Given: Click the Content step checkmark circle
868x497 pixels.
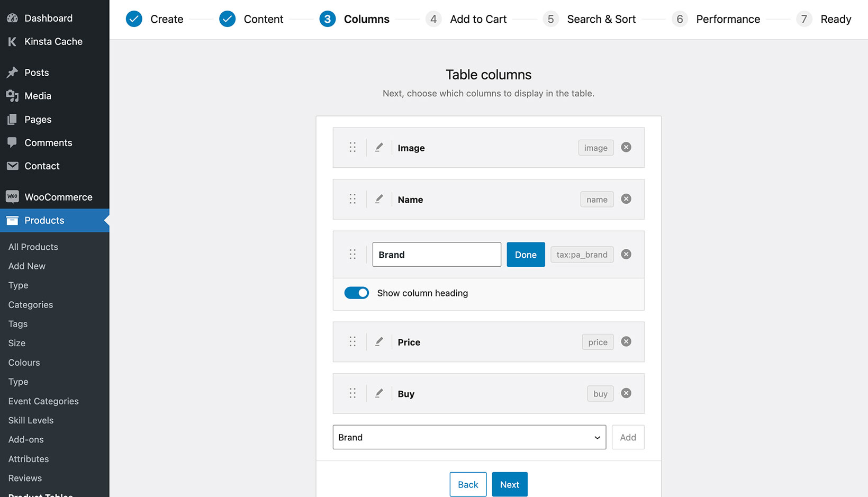Looking at the screenshot, I should coord(227,19).
